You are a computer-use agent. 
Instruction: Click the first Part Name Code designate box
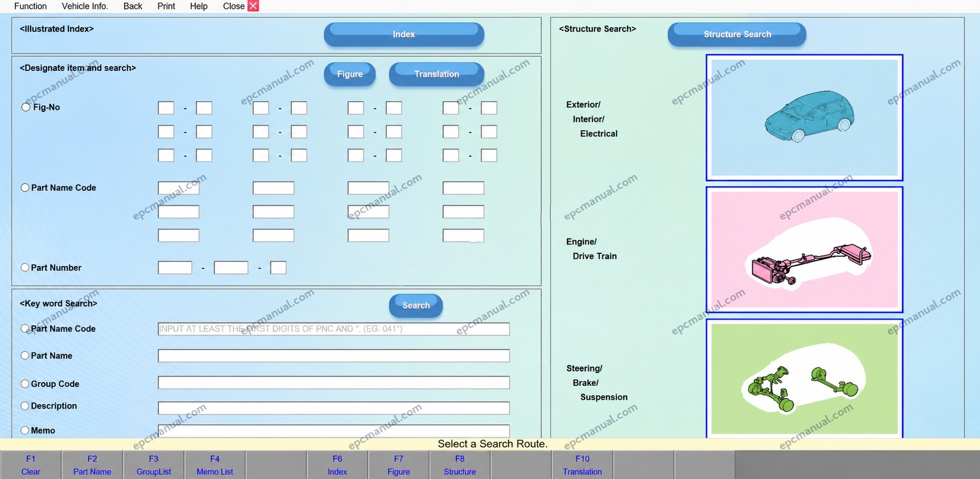[179, 188]
